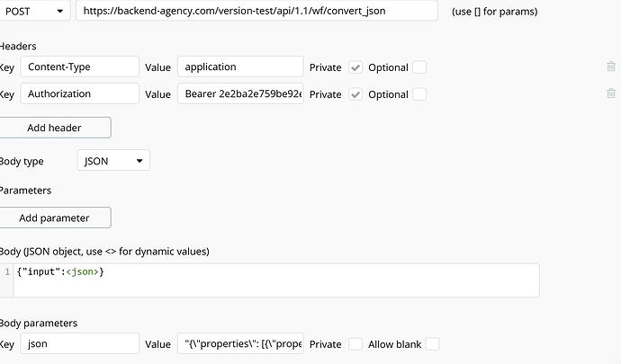The height and width of the screenshot is (364, 621).
Task: Edit the json body parameter key field
Action: pyautogui.click(x=79, y=343)
